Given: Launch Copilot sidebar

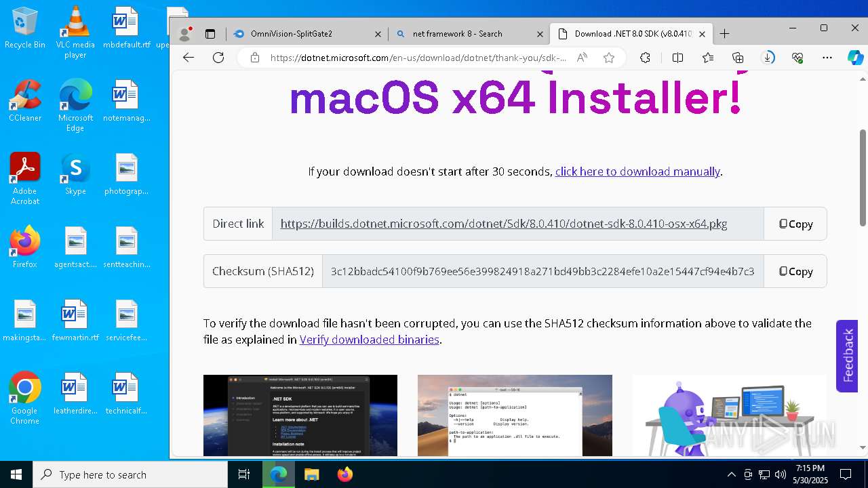Looking at the screenshot, I should (x=855, y=58).
